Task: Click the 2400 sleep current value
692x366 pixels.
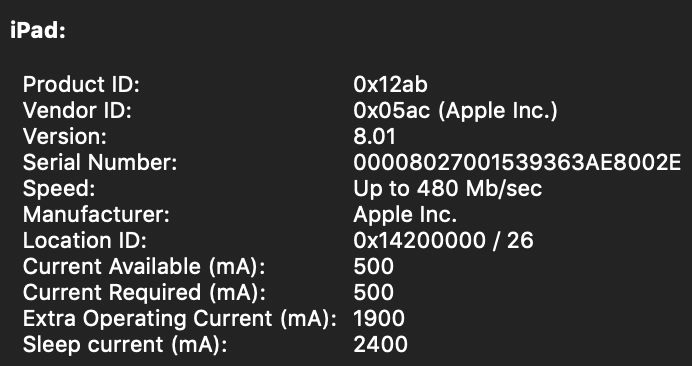Action: (x=380, y=345)
